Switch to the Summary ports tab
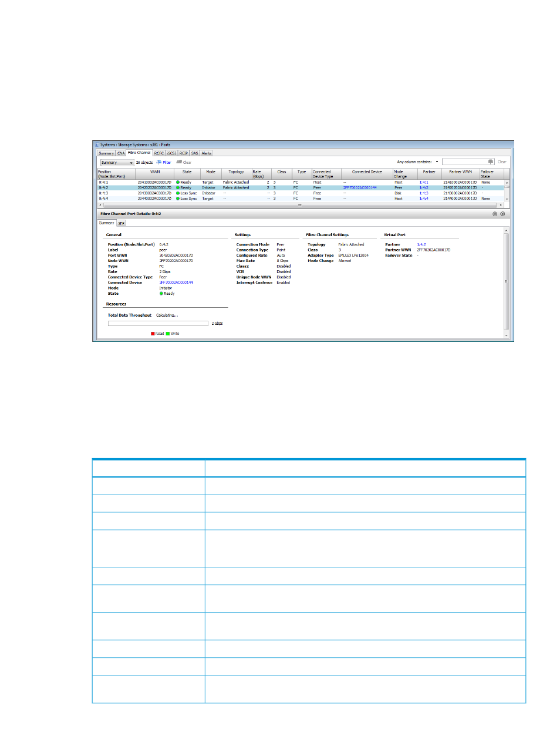 point(106,153)
